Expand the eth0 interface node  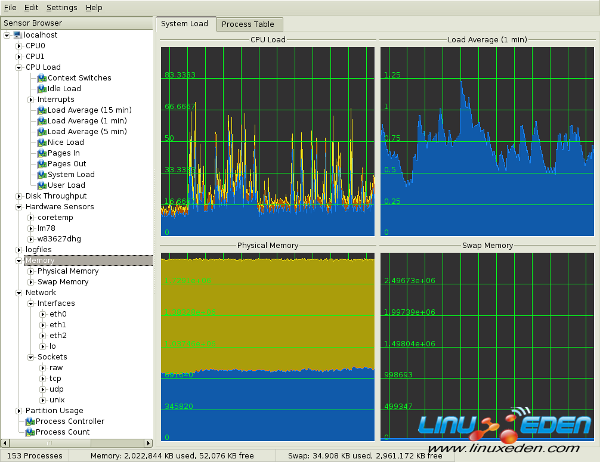click(x=43, y=314)
